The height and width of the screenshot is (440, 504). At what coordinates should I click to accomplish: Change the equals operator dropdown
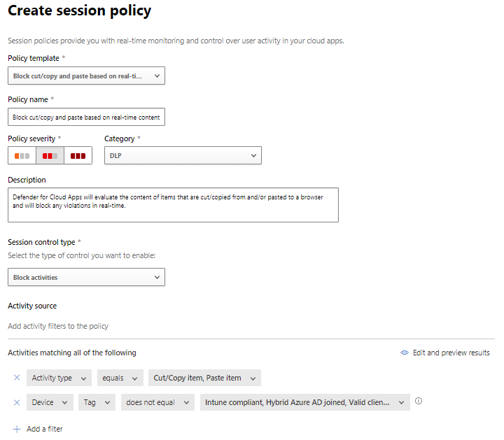point(120,378)
